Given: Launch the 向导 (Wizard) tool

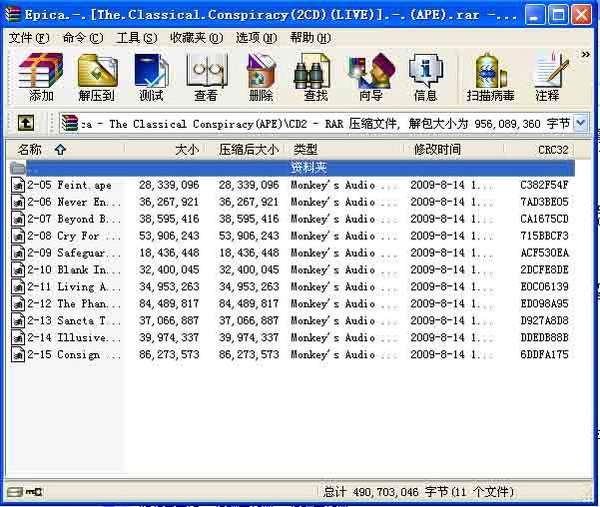Looking at the screenshot, I should tap(370, 78).
